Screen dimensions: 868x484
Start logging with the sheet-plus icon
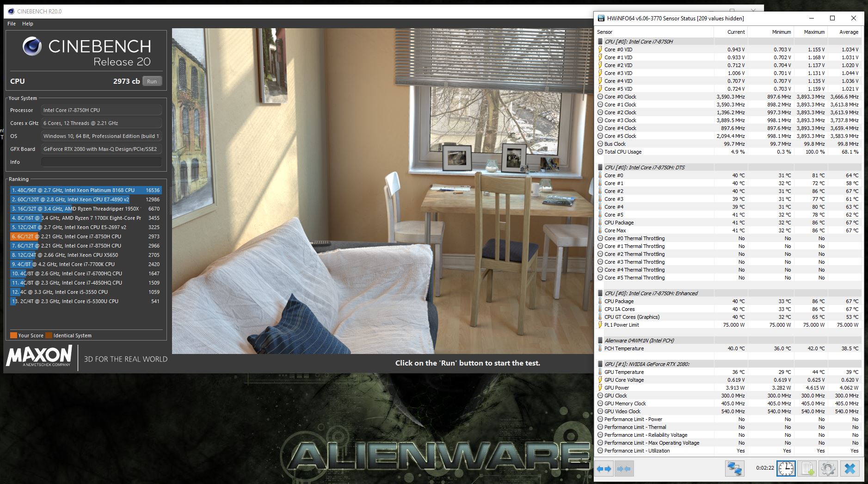tap(807, 469)
